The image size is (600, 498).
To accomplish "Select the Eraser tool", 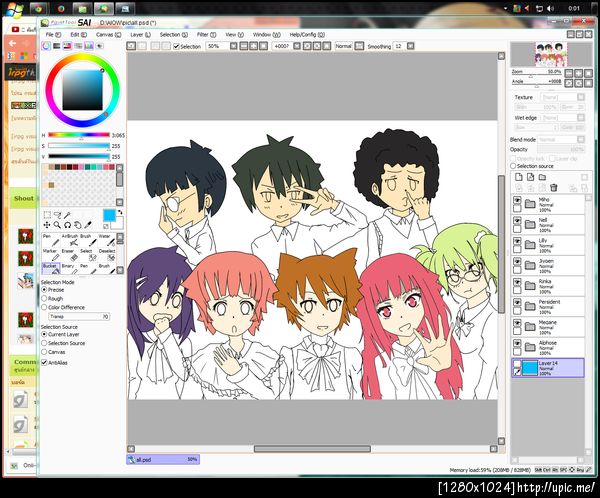I will (x=70, y=255).
